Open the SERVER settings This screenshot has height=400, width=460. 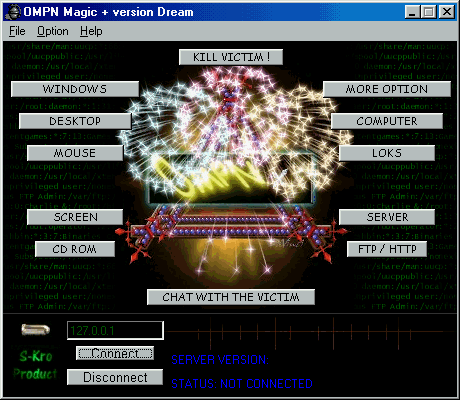[x=387, y=217]
